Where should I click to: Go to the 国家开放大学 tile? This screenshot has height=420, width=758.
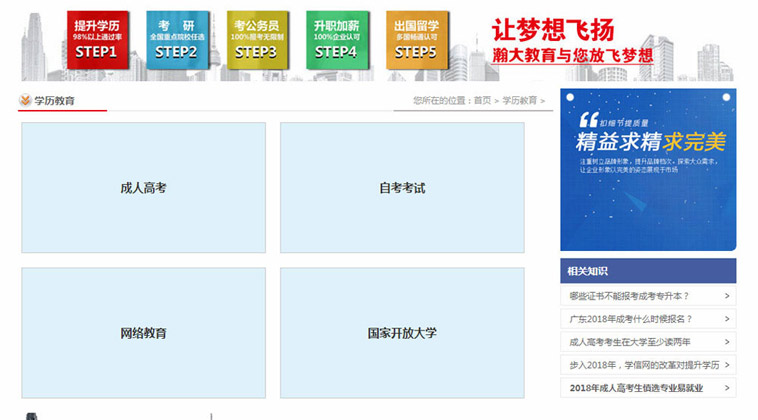pos(401,333)
